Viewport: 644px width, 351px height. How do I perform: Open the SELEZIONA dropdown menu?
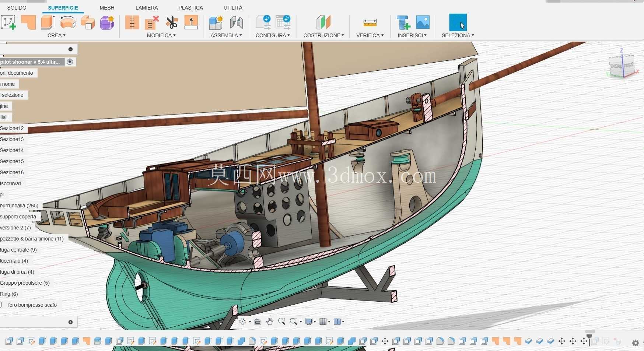coord(458,35)
